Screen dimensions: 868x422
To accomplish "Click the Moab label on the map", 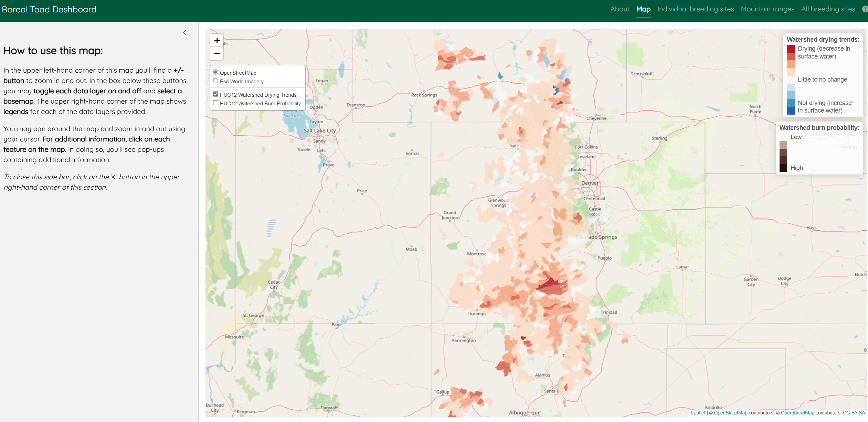I will pos(411,249).
